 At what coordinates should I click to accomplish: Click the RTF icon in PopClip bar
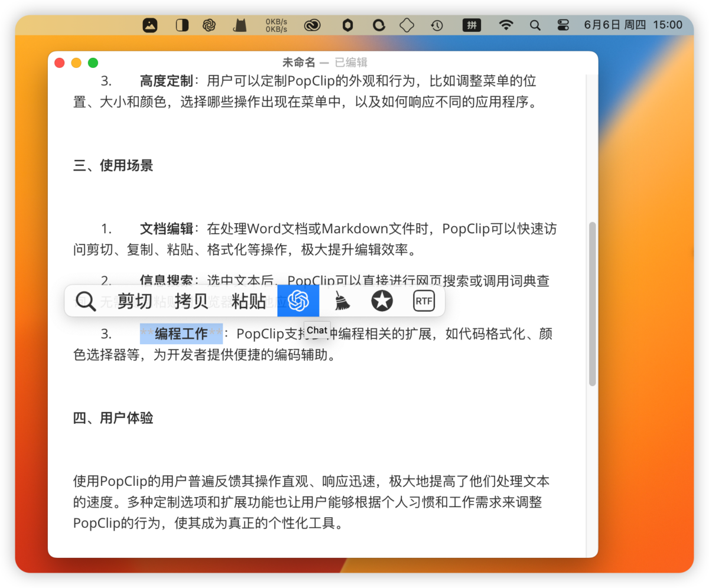pos(424,301)
